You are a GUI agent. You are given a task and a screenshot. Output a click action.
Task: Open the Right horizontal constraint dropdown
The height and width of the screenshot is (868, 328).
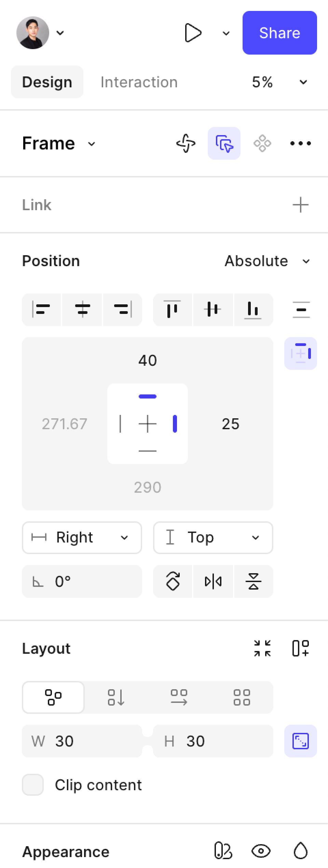82,538
